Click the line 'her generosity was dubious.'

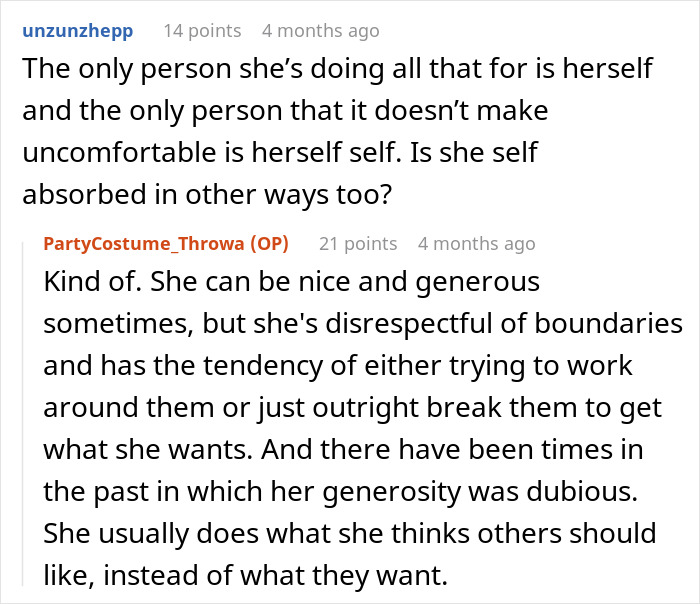point(341,492)
